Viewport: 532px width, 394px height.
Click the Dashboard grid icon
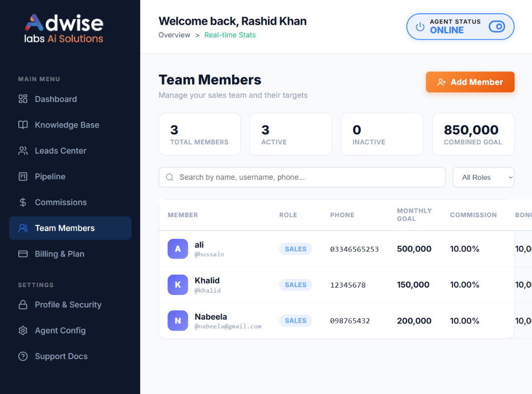(x=23, y=99)
